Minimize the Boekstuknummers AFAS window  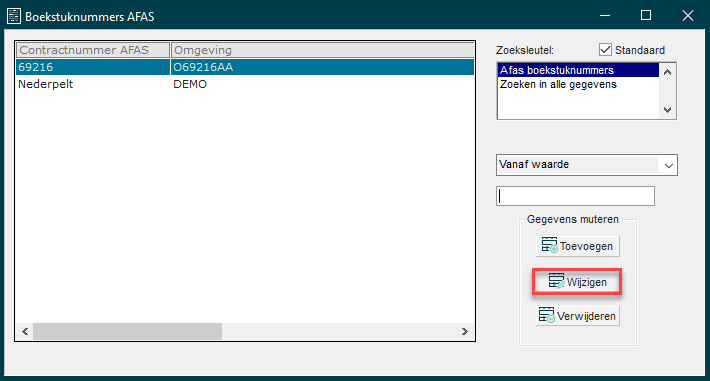click(x=605, y=16)
